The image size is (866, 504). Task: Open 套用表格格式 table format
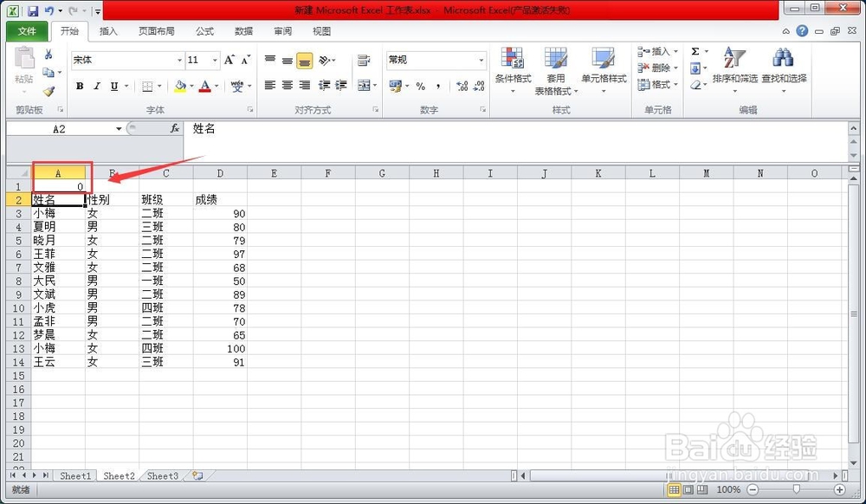pyautogui.click(x=556, y=71)
